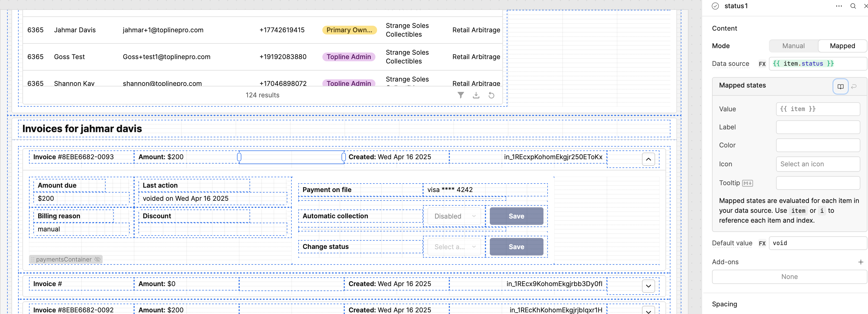Click the Goss Test name cell
This screenshot has width=868, height=314.
point(70,57)
